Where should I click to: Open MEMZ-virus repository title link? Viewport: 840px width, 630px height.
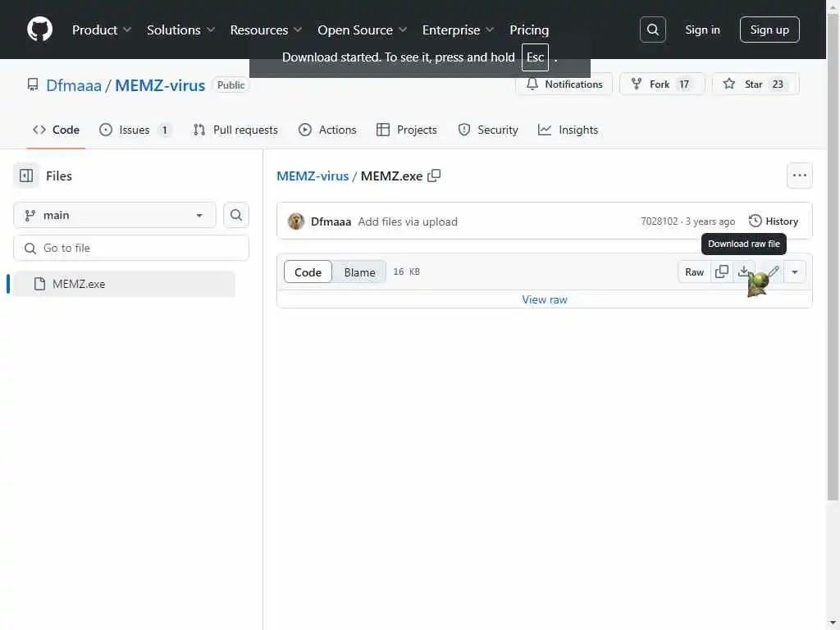160,85
